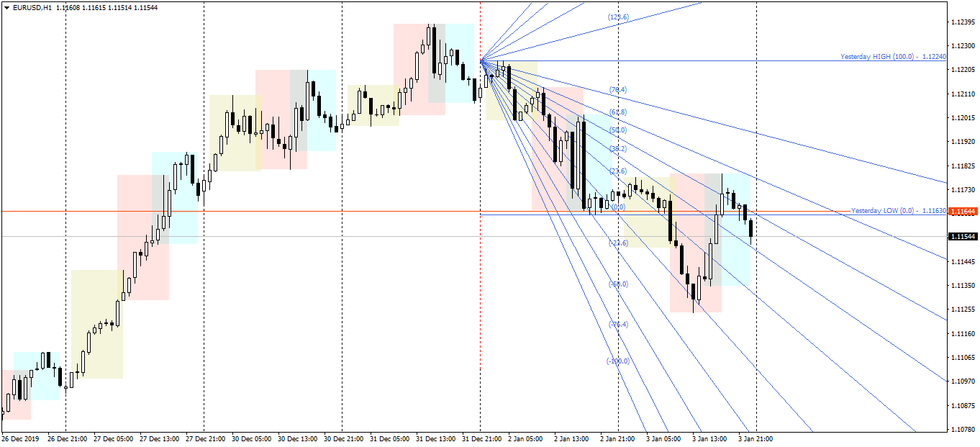Viewport: 980px width, 447px height.
Task: Select the Yesterday LOW (0.0) label
Action: 899,210
